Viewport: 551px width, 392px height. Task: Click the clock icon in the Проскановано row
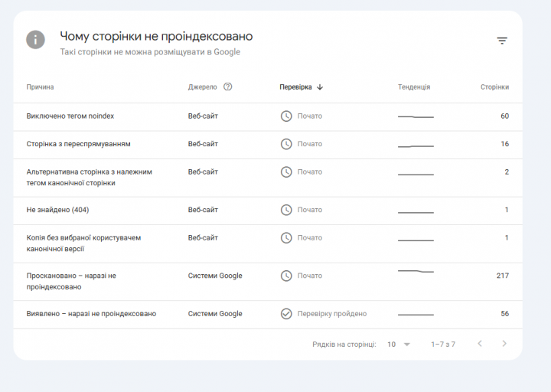[x=286, y=276]
